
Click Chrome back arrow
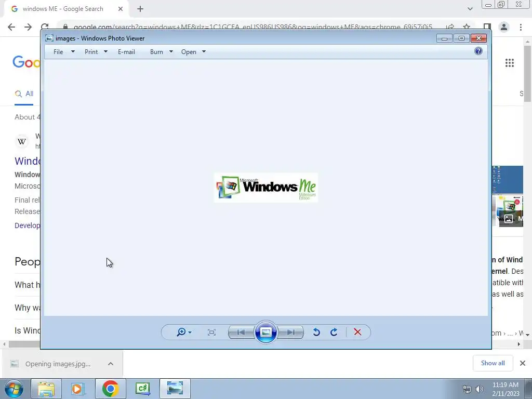coord(11,27)
